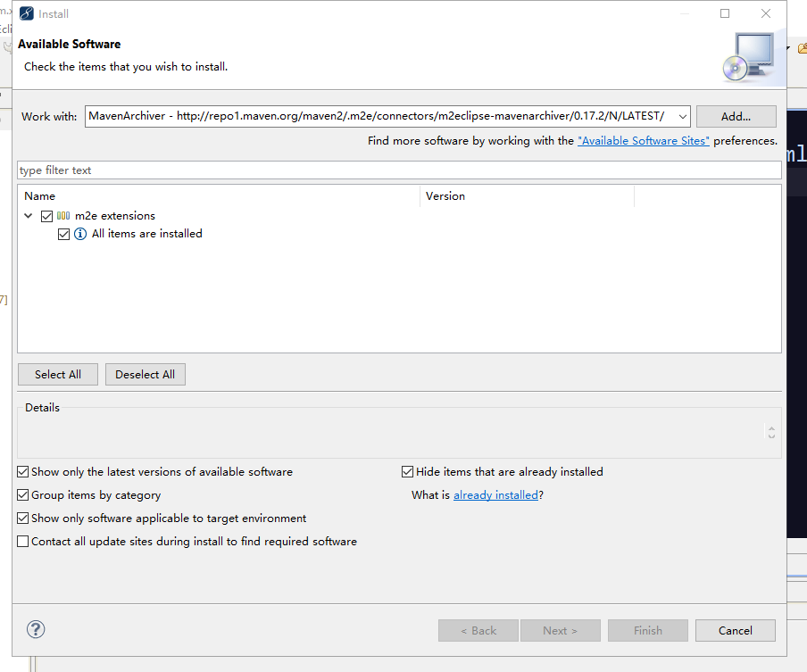Uncheck the m2e extensions checkbox

pos(46,216)
